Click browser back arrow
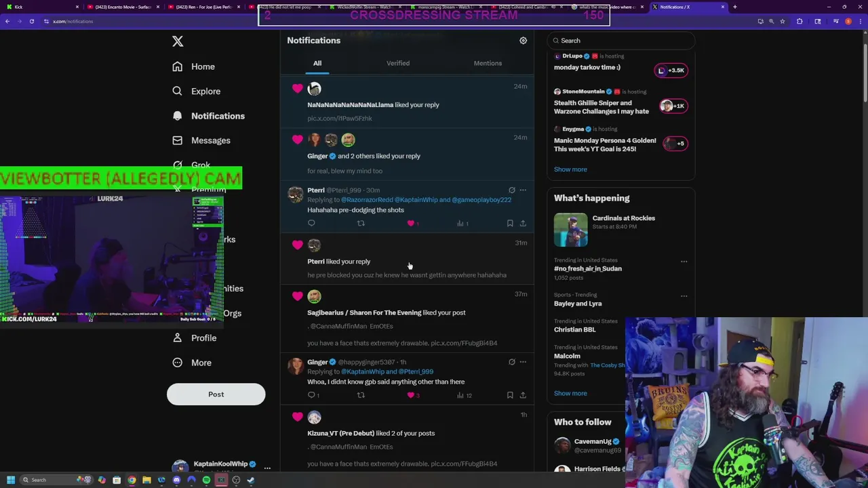Viewport: 868px width, 488px height. click(x=7, y=21)
